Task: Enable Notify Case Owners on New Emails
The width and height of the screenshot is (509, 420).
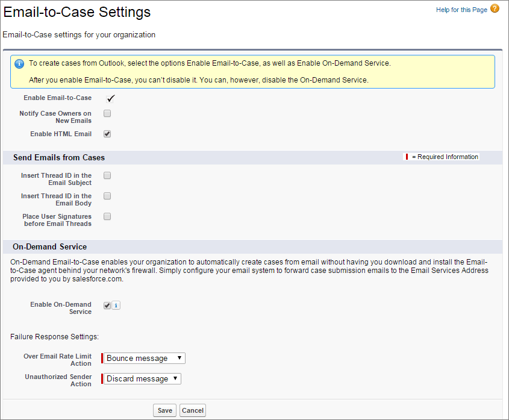Action: point(107,113)
